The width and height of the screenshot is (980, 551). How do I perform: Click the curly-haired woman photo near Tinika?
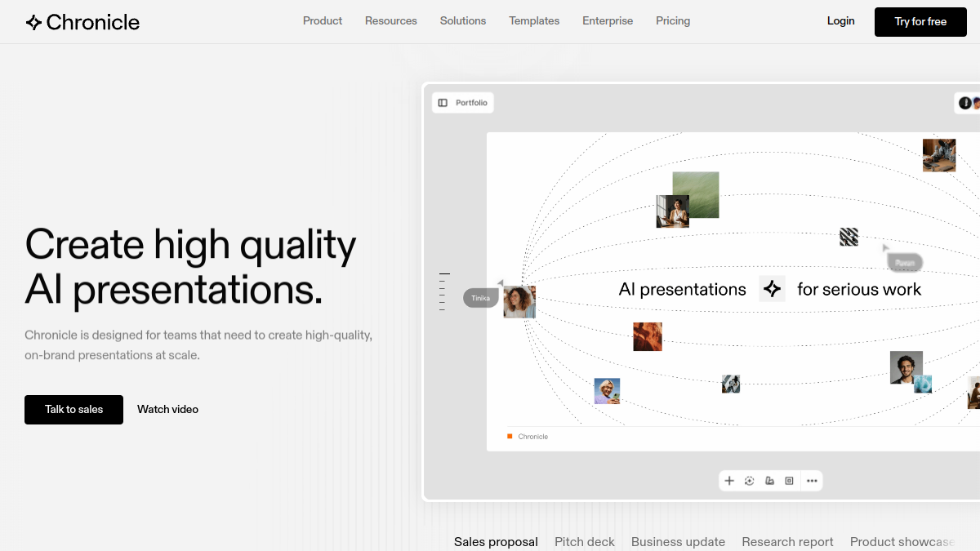(519, 302)
